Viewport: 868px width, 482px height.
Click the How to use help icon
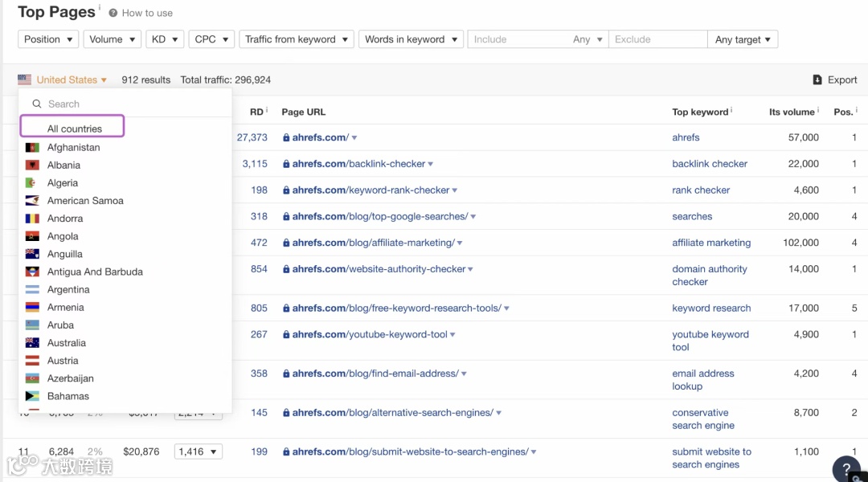[113, 13]
